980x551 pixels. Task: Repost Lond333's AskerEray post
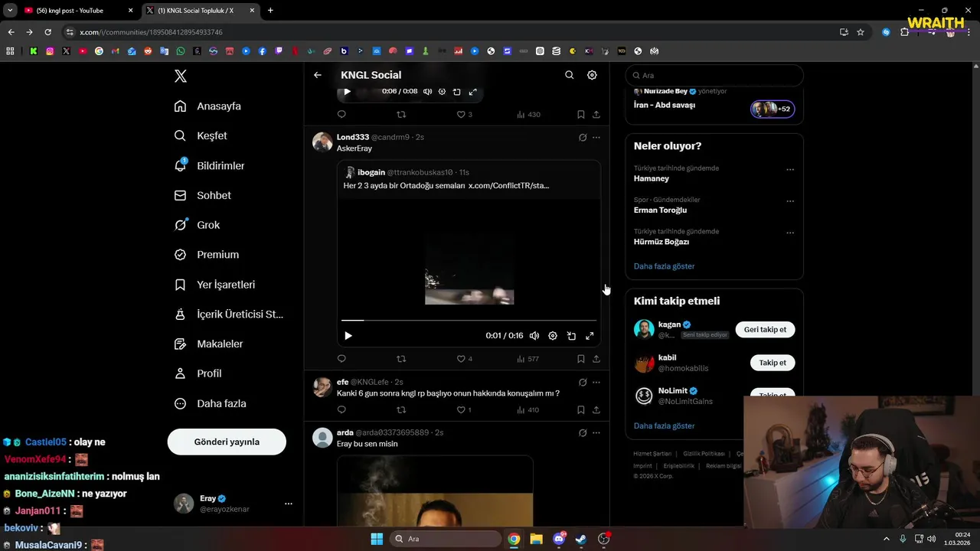click(401, 358)
